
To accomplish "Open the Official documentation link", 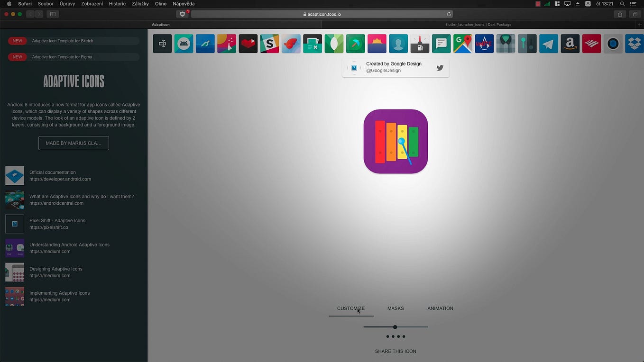I will pyautogui.click(x=53, y=172).
